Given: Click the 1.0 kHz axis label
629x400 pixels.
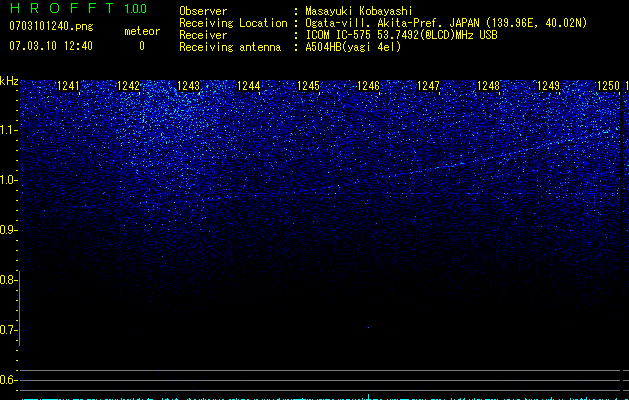Looking at the screenshot, I should point(9,180).
